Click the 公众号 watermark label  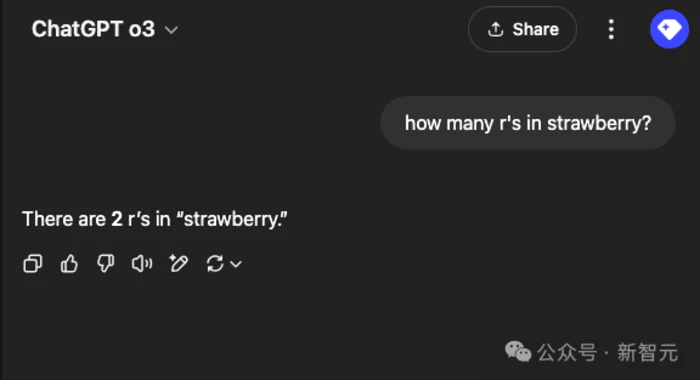pos(567,352)
